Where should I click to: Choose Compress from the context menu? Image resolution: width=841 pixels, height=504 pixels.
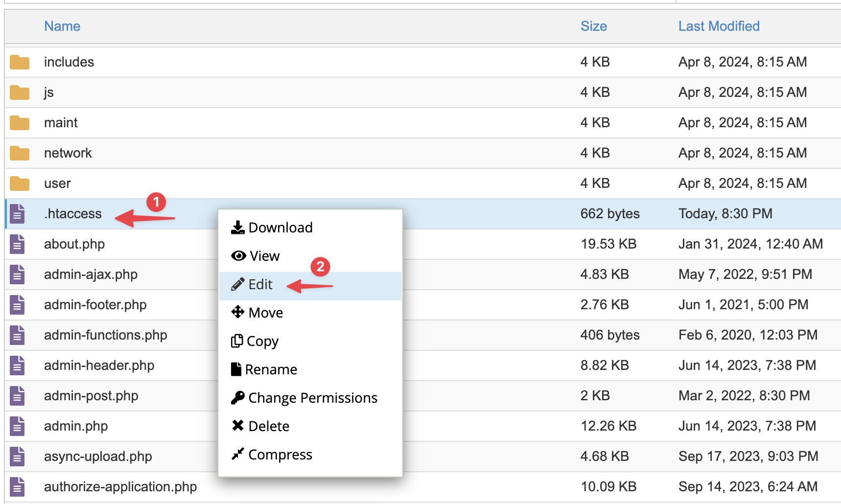[310, 455]
